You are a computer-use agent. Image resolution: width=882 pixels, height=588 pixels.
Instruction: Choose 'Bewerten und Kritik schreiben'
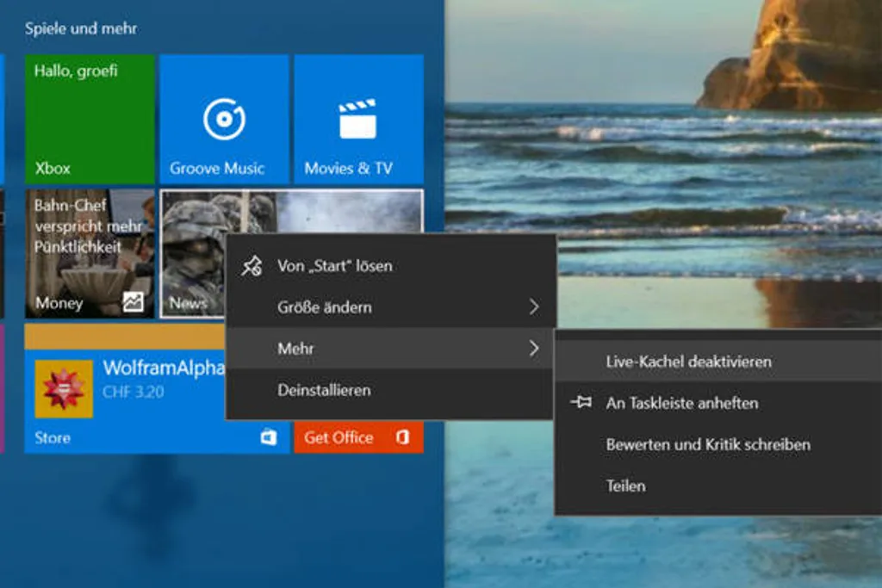pos(718,444)
